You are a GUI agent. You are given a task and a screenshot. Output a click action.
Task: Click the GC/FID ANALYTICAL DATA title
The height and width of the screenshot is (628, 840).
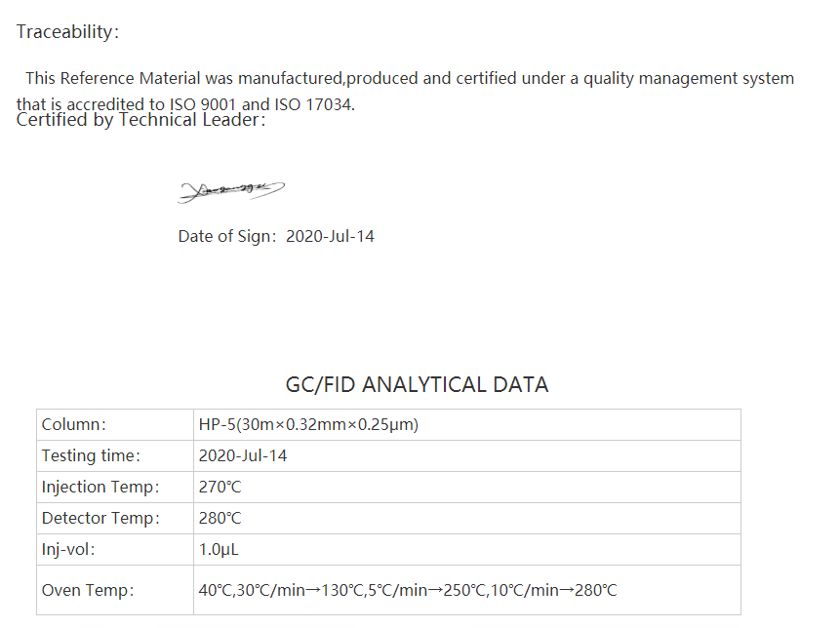(417, 384)
